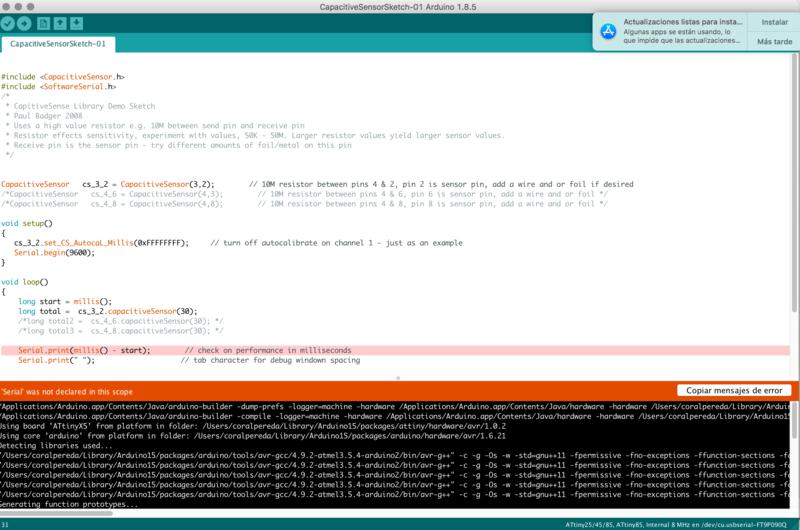Click the void setup() line

27,223
